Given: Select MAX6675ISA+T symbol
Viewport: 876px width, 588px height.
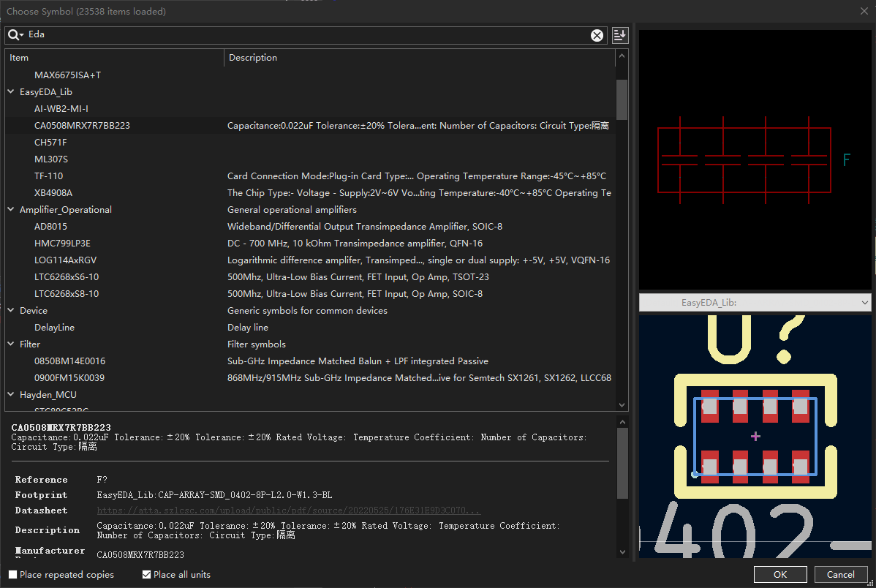Looking at the screenshot, I should coord(67,75).
